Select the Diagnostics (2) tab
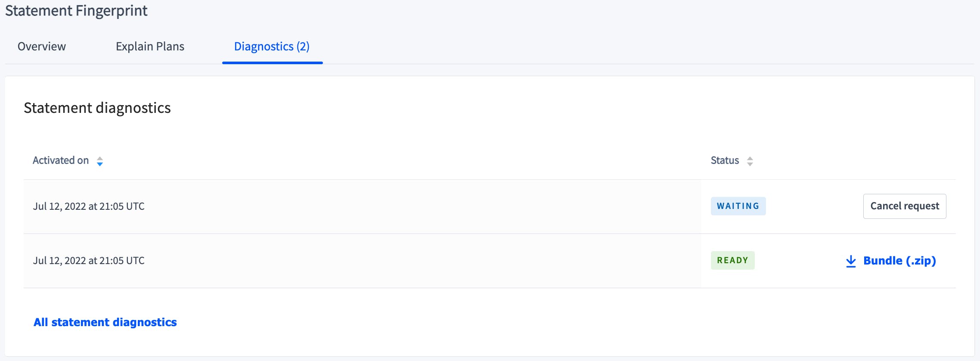The height and width of the screenshot is (361, 980). 272,47
